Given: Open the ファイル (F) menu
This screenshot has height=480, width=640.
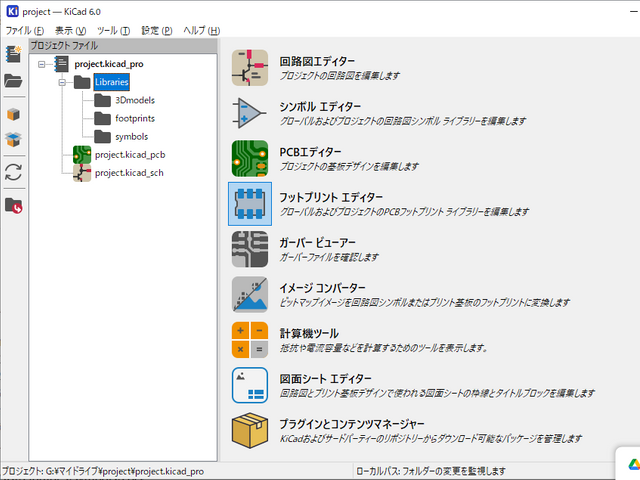Looking at the screenshot, I should point(24,31).
